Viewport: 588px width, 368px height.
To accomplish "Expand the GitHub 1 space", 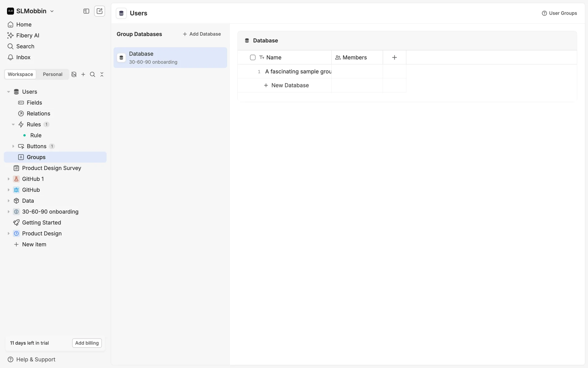I will (x=9, y=179).
